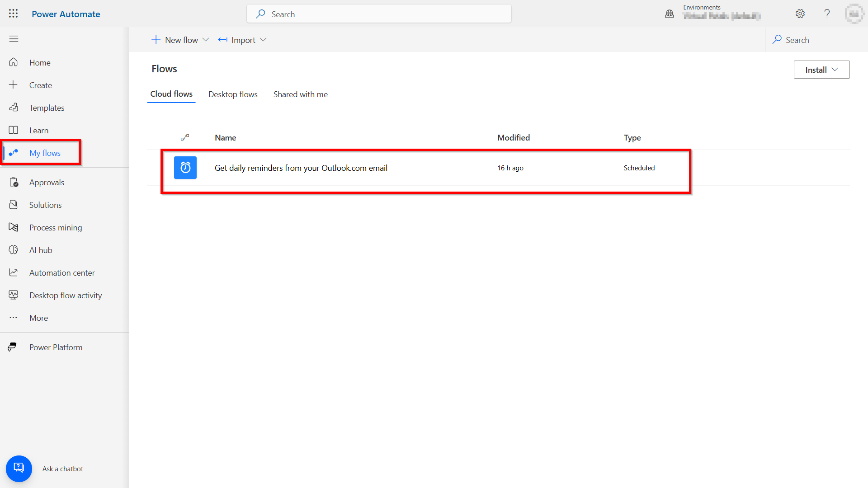The height and width of the screenshot is (488, 868).
Task: Click the scheduled flow alarm clock icon
Action: [185, 168]
